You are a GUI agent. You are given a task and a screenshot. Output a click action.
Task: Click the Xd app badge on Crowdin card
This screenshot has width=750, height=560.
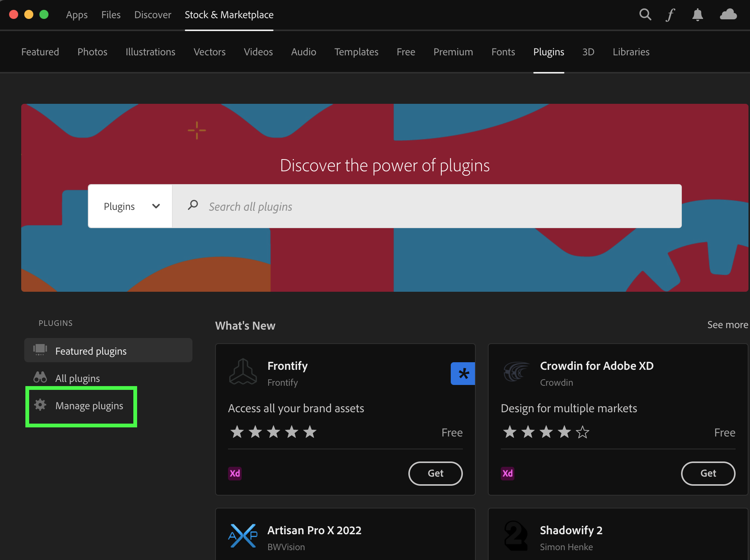click(508, 473)
